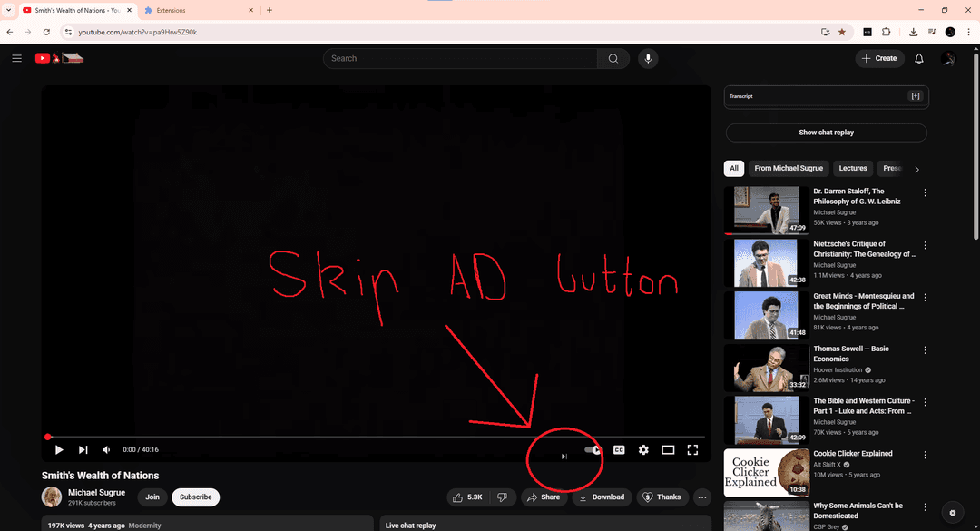Viewport: 980px width, 531px height.
Task: Select the From Michael Sugrue chip
Action: pos(788,168)
